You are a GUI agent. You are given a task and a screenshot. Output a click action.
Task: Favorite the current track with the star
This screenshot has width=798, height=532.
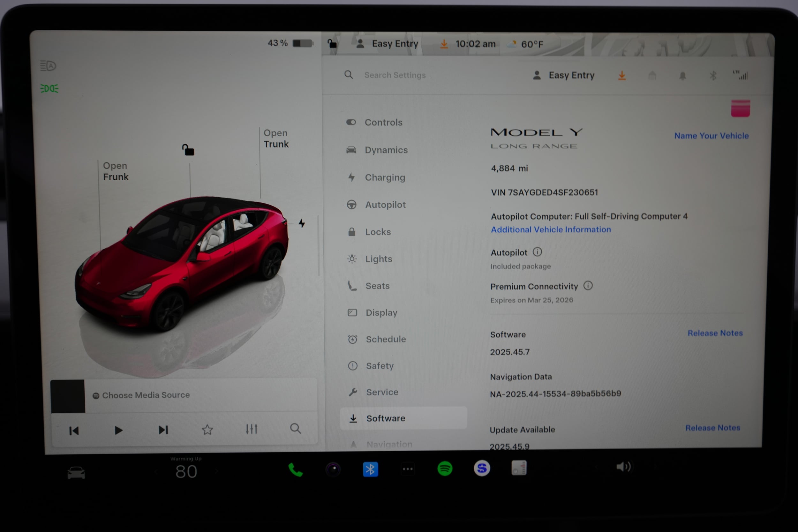(x=207, y=429)
